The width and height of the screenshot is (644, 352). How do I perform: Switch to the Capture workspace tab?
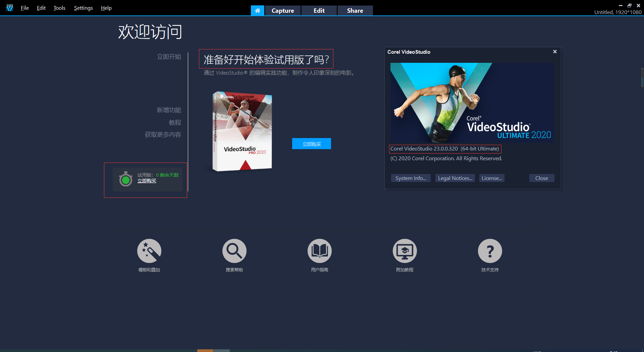[x=283, y=10]
